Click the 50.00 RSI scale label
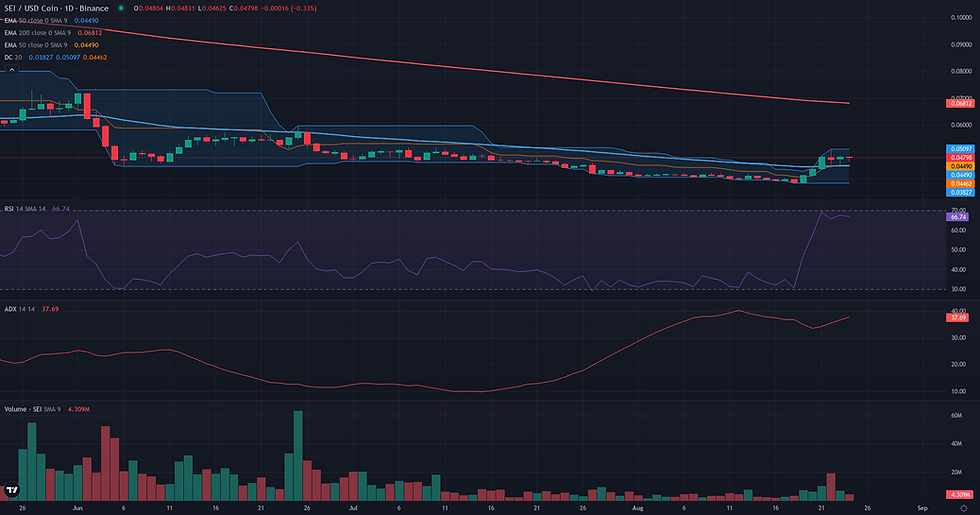 coord(958,249)
